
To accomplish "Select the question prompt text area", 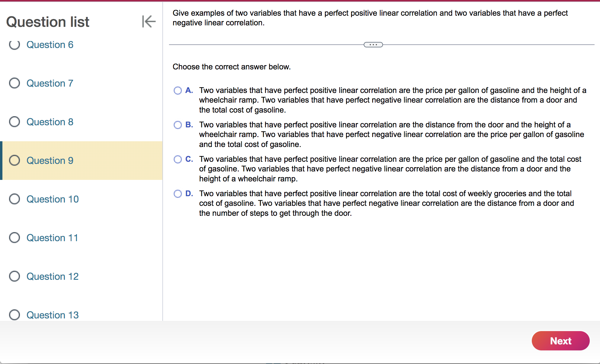I will (370, 18).
